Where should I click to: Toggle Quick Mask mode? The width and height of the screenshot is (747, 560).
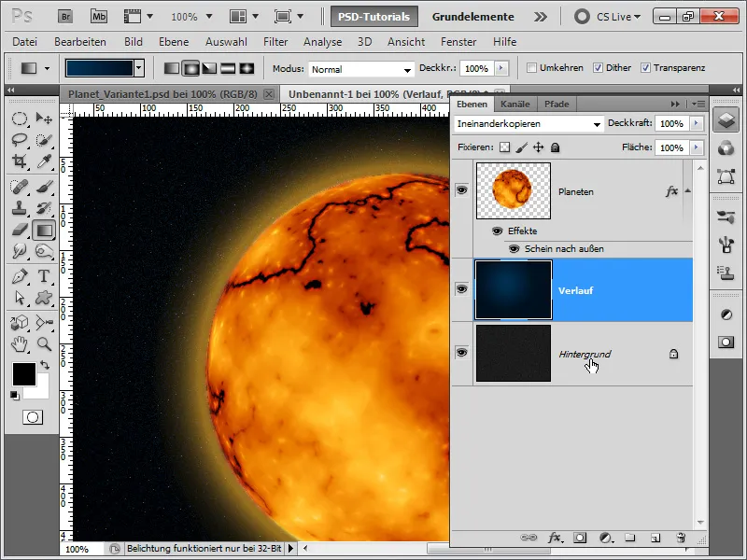pyautogui.click(x=33, y=417)
